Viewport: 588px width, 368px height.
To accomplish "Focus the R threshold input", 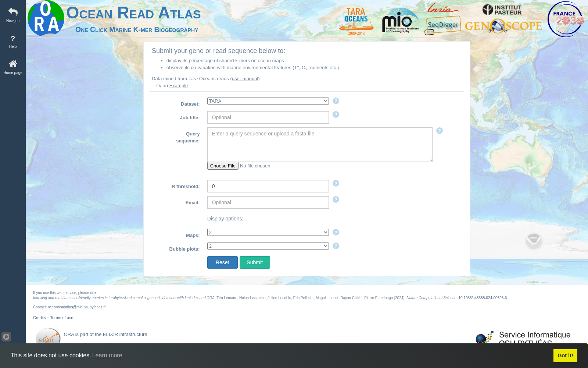I will [268, 186].
